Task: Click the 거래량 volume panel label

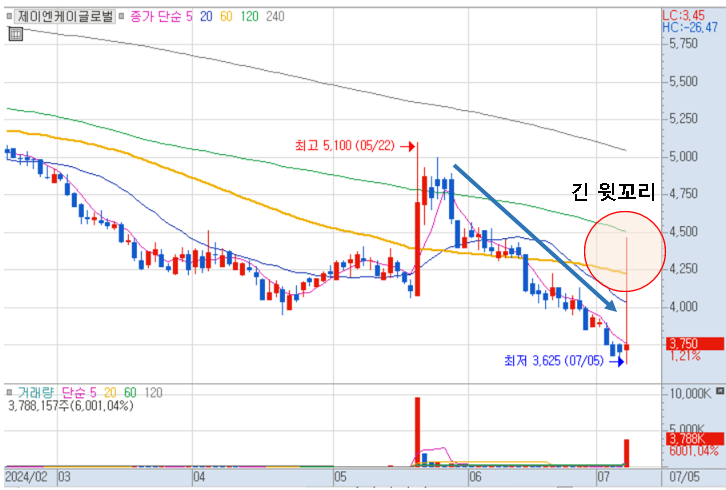Action: (36, 393)
